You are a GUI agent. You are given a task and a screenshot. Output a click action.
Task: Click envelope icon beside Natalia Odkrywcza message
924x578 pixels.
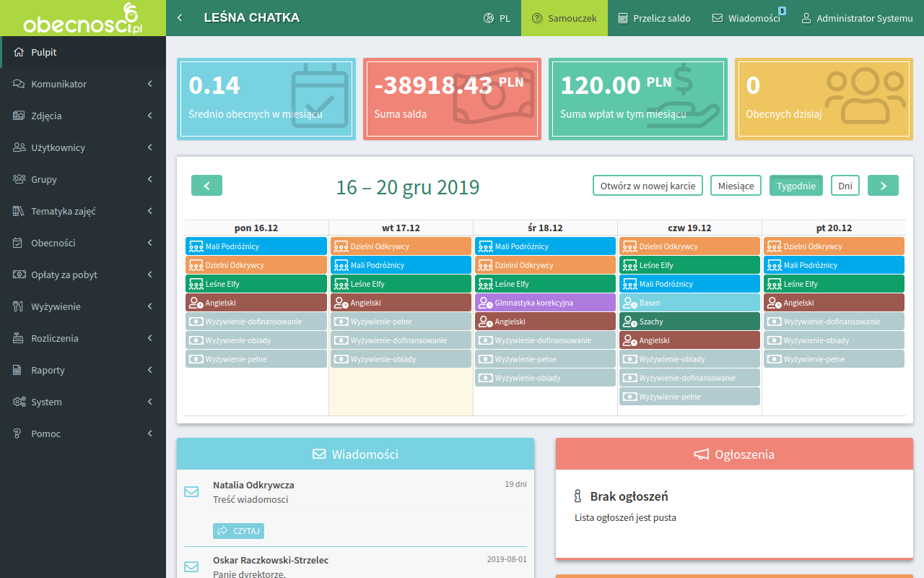pyautogui.click(x=191, y=492)
